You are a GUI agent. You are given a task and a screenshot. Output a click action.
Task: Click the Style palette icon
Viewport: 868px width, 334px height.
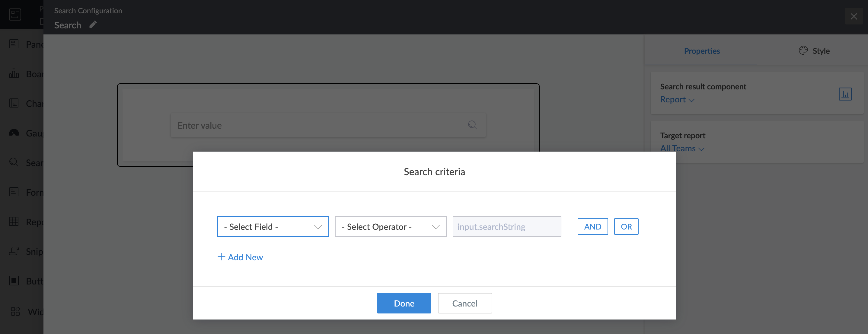coord(803,50)
